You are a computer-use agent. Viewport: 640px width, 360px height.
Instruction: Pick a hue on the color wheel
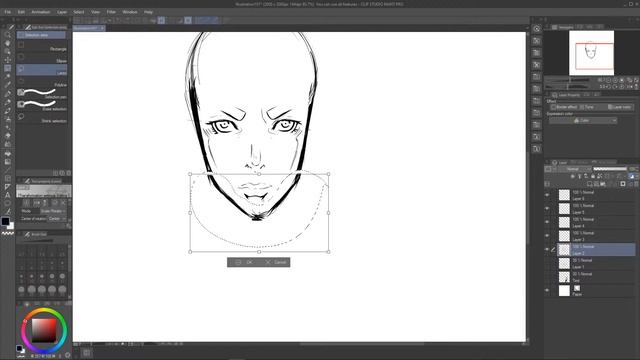click(x=44, y=330)
